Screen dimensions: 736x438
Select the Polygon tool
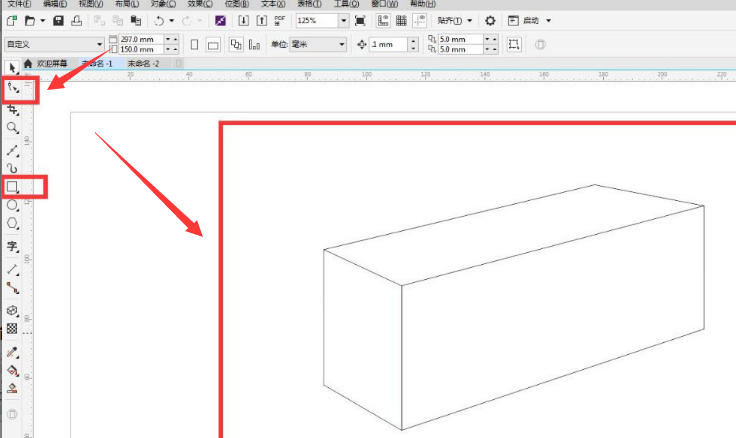coord(13,223)
